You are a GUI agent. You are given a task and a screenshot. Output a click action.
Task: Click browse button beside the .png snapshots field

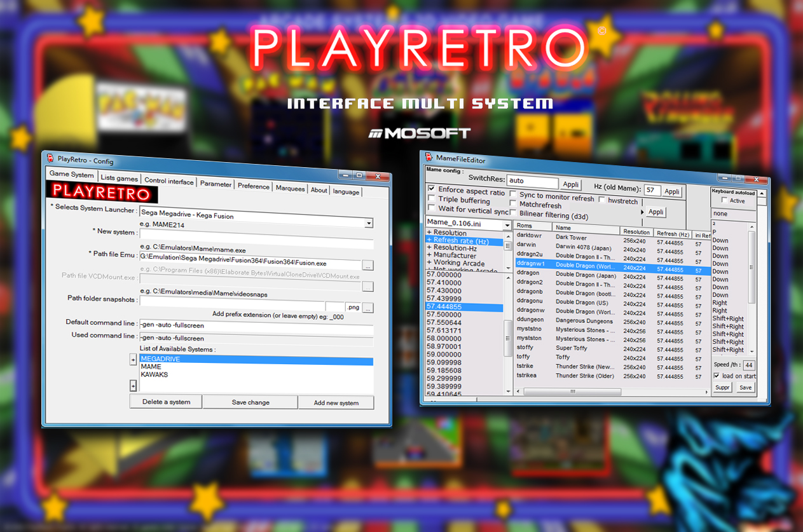[368, 308]
